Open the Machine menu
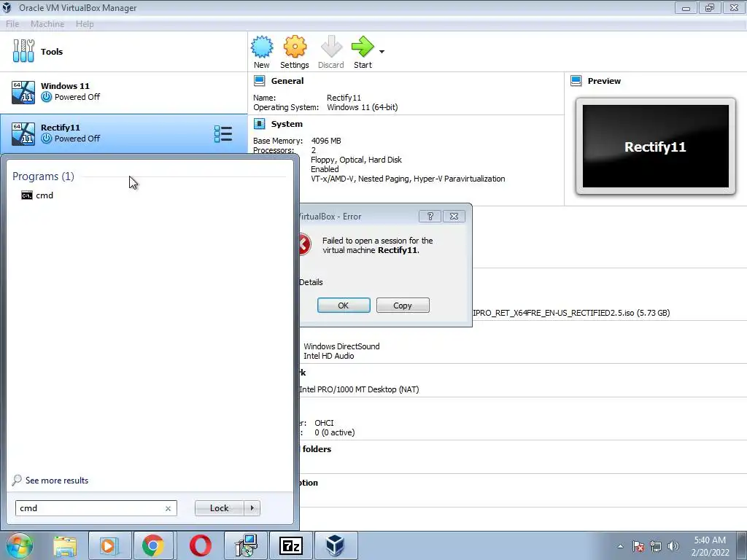The width and height of the screenshot is (747, 560). (47, 24)
